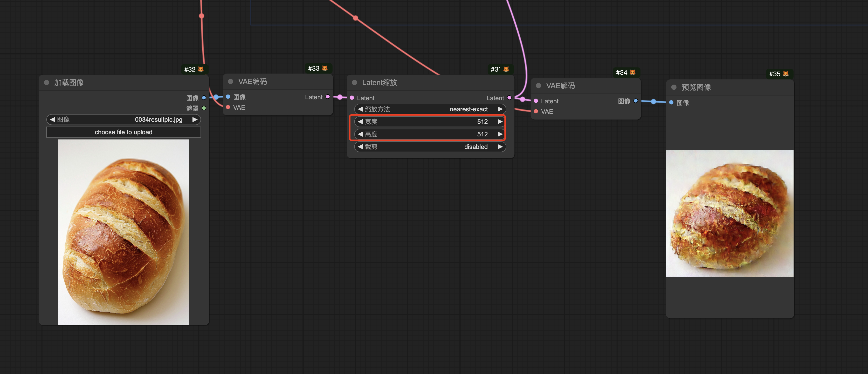Collapse the 加载图像 node via its dot
This screenshot has width=868, height=374.
point(47,82)
